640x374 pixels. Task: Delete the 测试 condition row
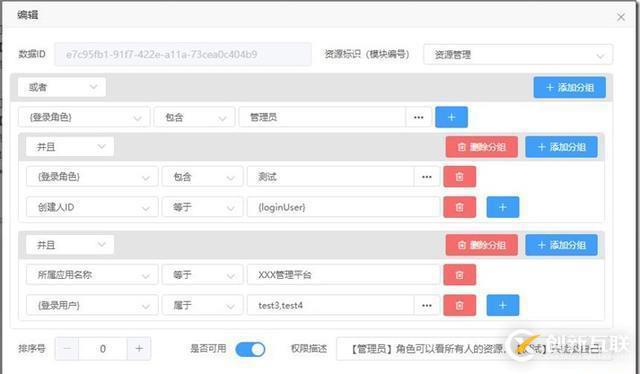[x=460, y=177]
